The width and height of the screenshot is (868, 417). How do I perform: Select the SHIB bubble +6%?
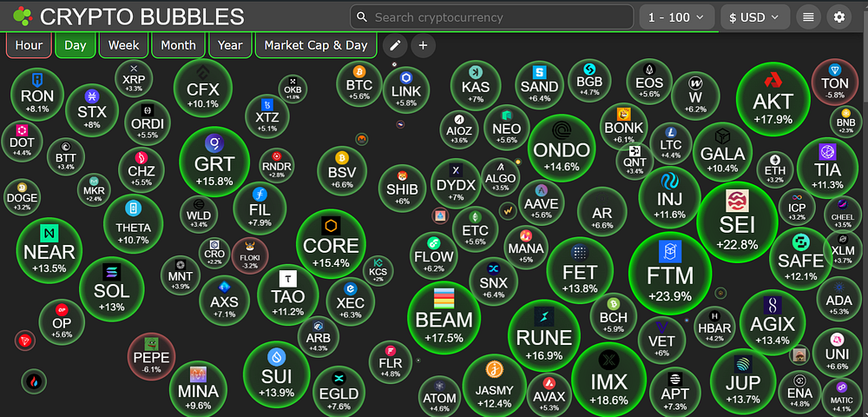click(403, 189)
